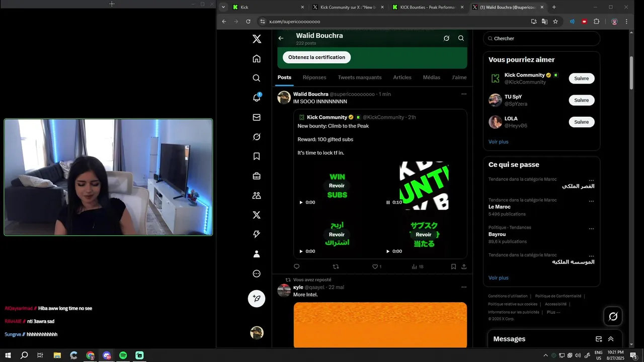This screenshot has width=644, height=362.
Task: Click the compose post feather button
Action: (x=257, y=299)
